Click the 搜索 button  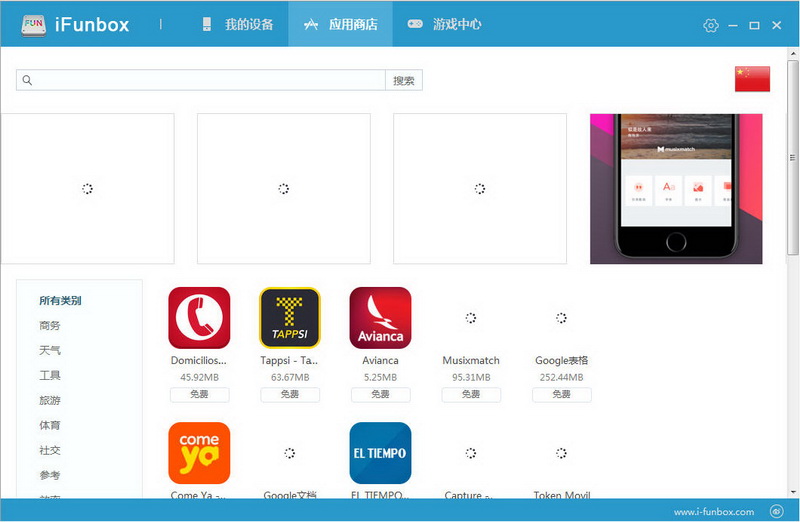(404, 80)
